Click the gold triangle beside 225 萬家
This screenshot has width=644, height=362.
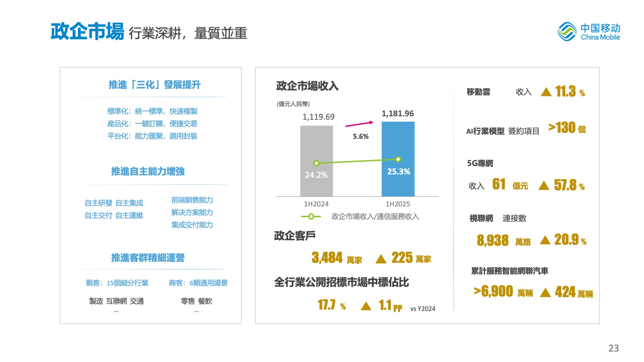tap(381, 259)
